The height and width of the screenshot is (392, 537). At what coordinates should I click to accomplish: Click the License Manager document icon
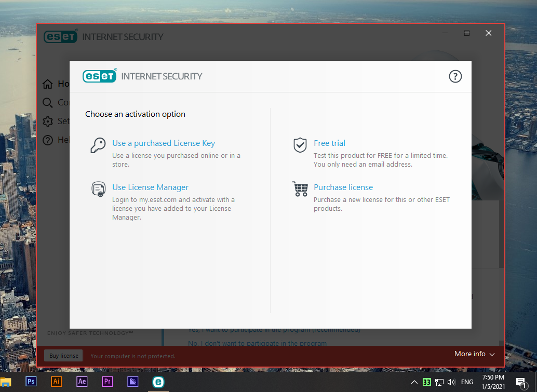(98, 189)
